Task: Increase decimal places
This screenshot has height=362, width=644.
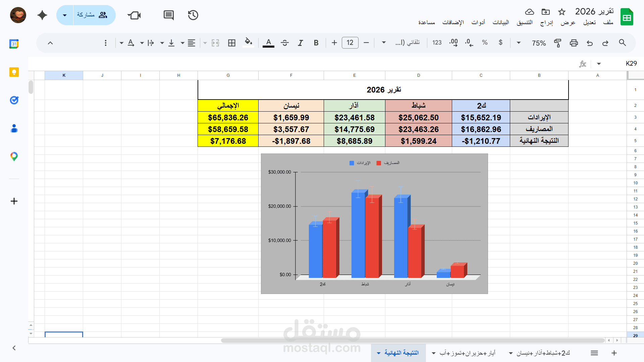Action: pos(453,43)
